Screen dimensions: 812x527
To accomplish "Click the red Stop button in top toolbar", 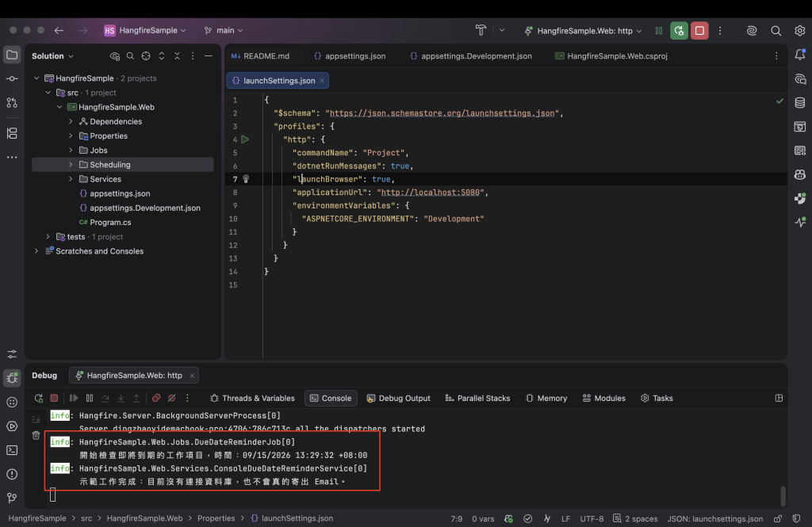I will 699,31.
